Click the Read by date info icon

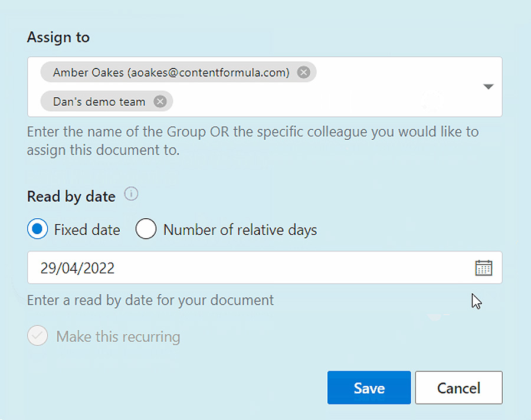pos(131,194)
